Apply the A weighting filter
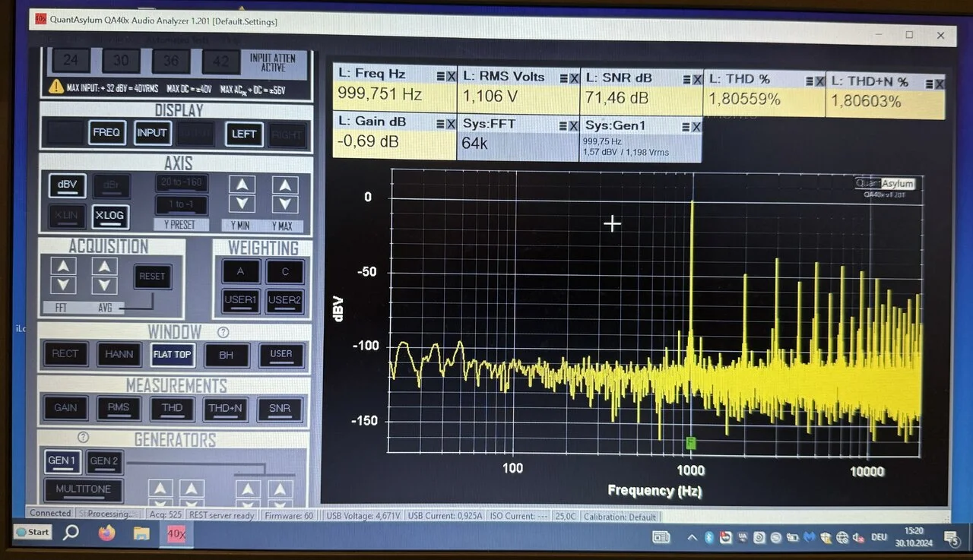The image size is (973, 560). (241, 271)
